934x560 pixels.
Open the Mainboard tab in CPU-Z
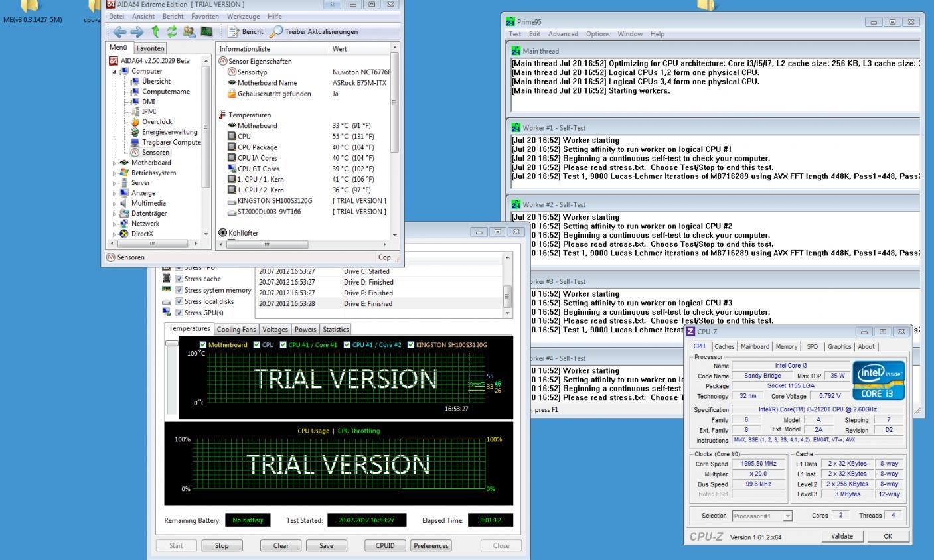click(755, 346)
